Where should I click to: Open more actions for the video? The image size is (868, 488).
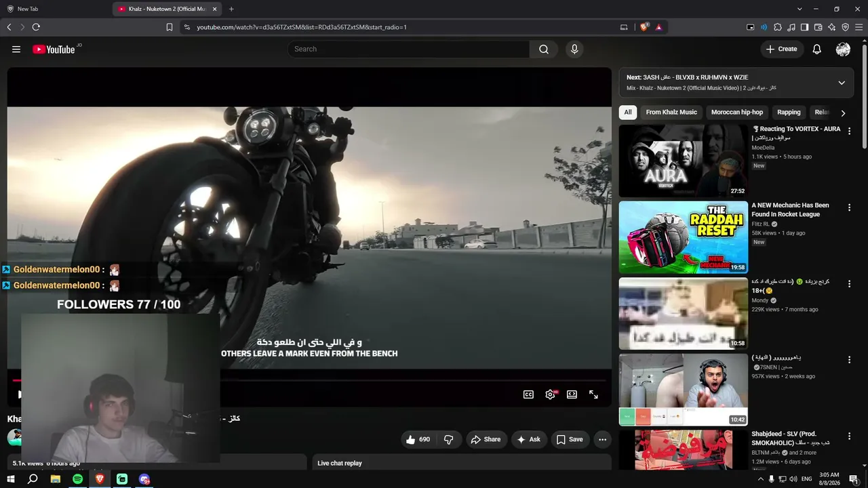(602, 439)
